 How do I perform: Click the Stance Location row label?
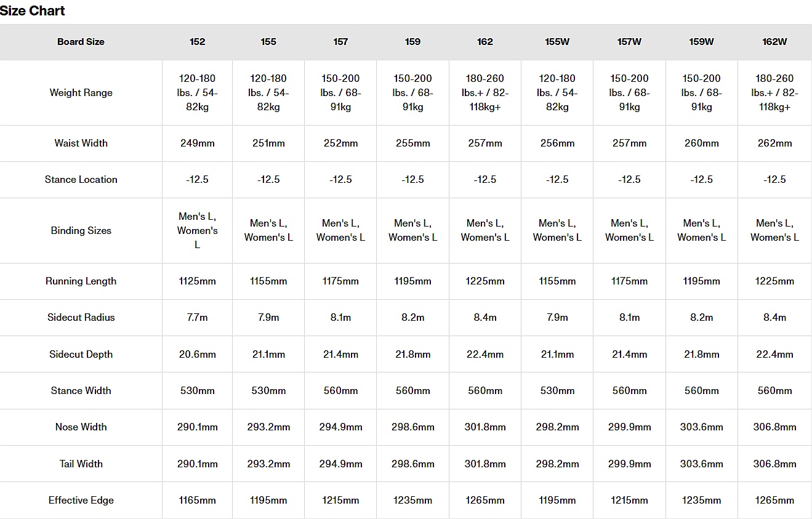pos(81,180)
